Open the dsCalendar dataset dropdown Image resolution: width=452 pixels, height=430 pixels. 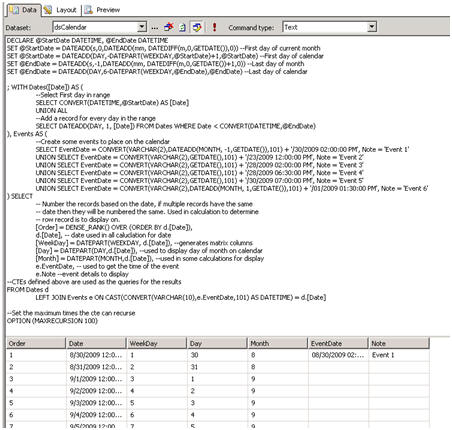pos(142,27)
